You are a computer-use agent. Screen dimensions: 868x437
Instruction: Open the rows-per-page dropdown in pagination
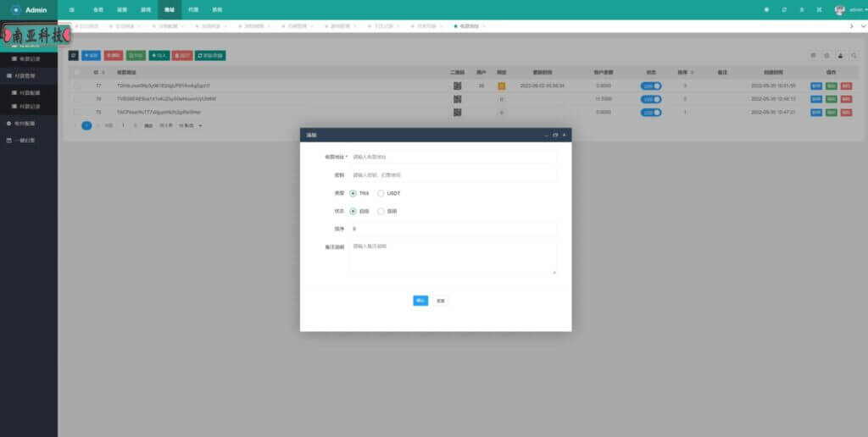190,125
